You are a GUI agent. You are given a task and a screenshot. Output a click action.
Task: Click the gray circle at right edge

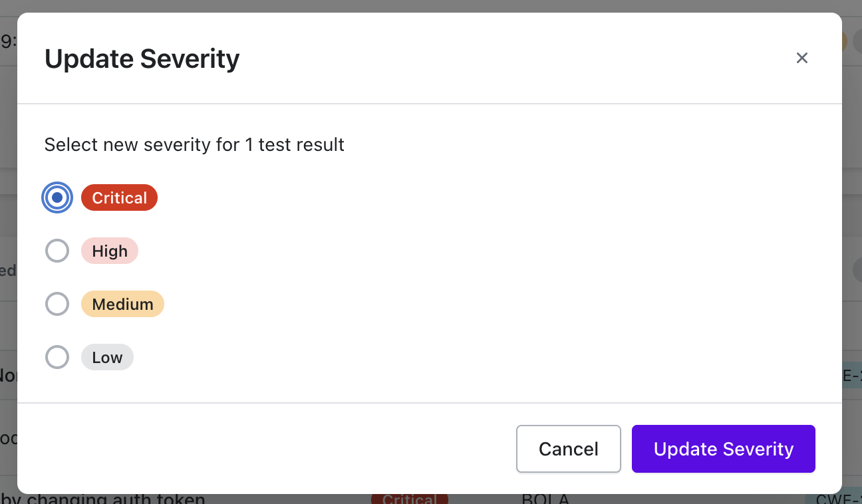[x=857, y=270]
